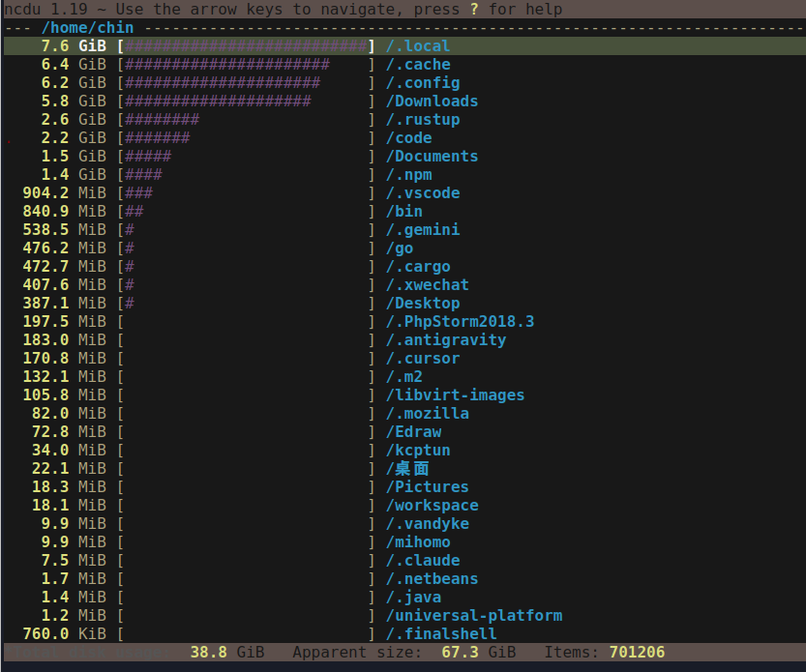Open the /.npm folder entry
The image size is (806, 672).
tap(409, 174)
